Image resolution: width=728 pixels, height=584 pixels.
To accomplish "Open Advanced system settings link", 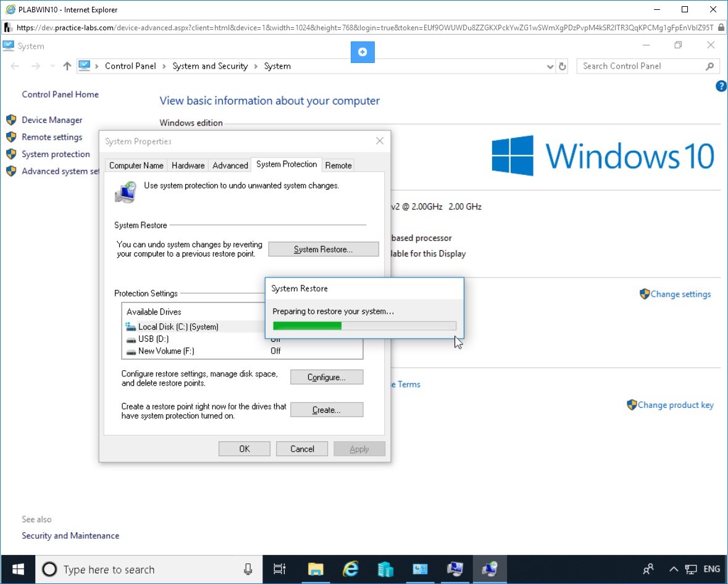I will tap(60, 171).
